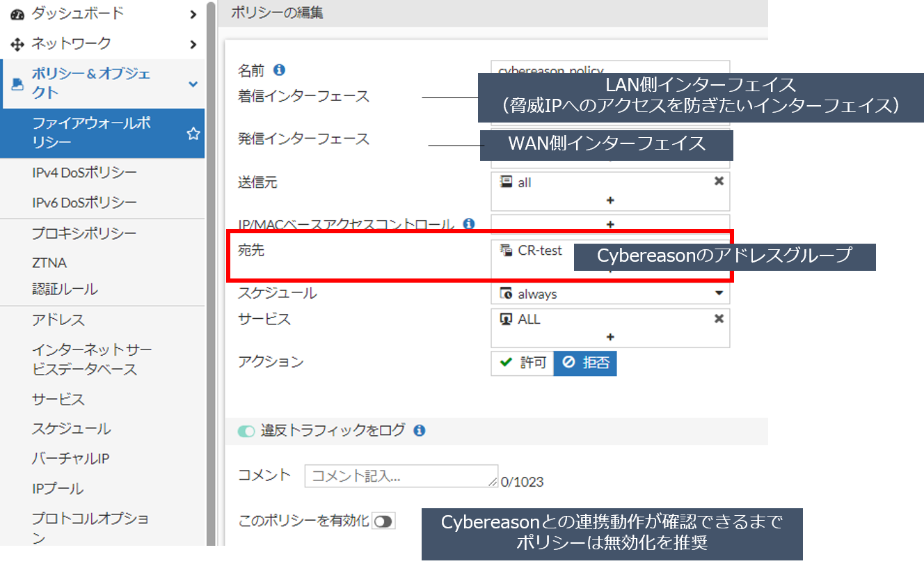Viewport: 924px width, 566px height.
Task: Click the Dashboard gauge icon
Action: (x=17, y=13)
